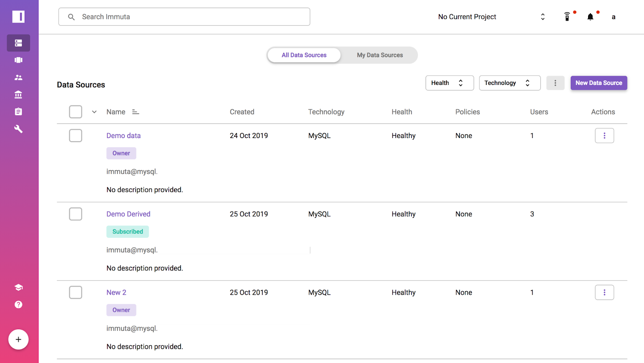Toggle the select-all checkbox in table header
Viewport: 644px width, 363px height.
(x=75, y=111)
